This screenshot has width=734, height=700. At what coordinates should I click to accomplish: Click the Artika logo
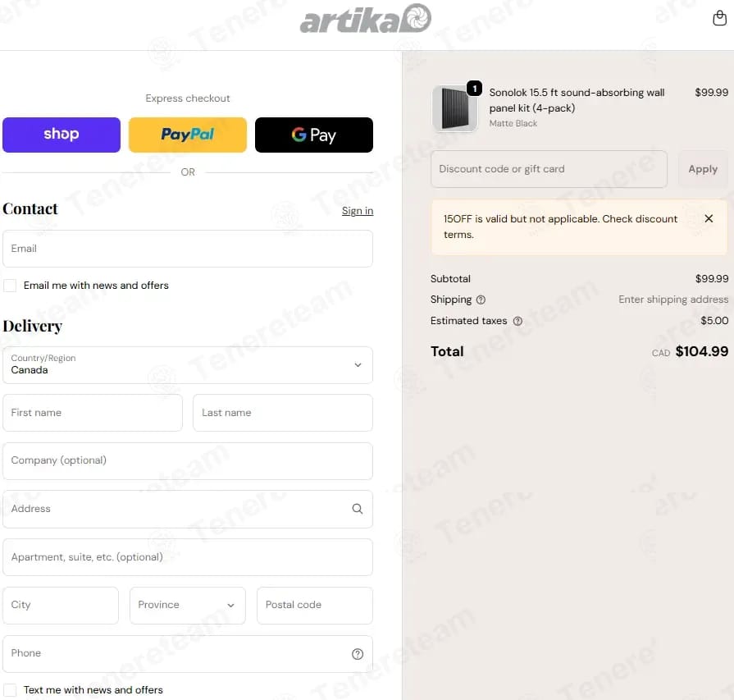(365, 19)
